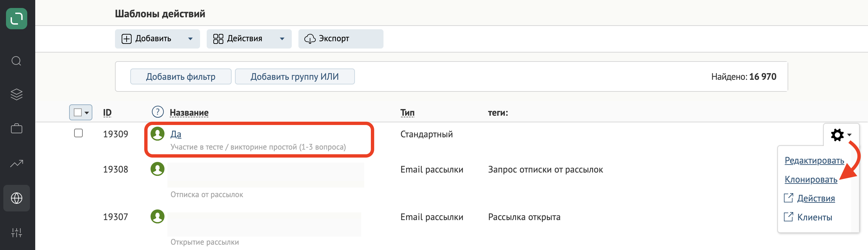
Task: Click Email рассылки type in row 19308
Action: click(431, 170)
